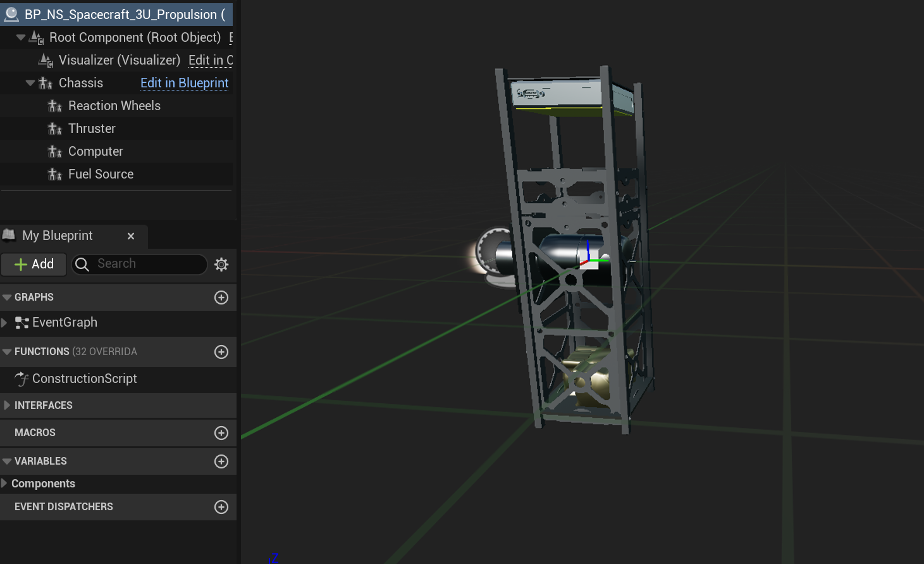Click the Add button

(34, 264)
